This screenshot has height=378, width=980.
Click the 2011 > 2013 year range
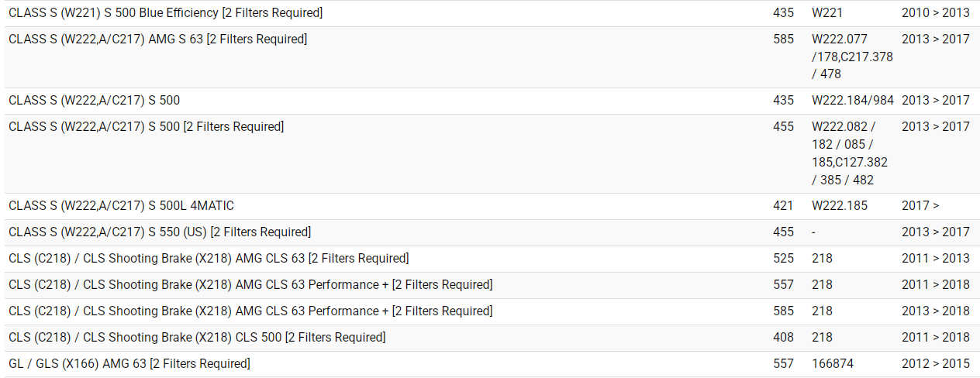935,259
